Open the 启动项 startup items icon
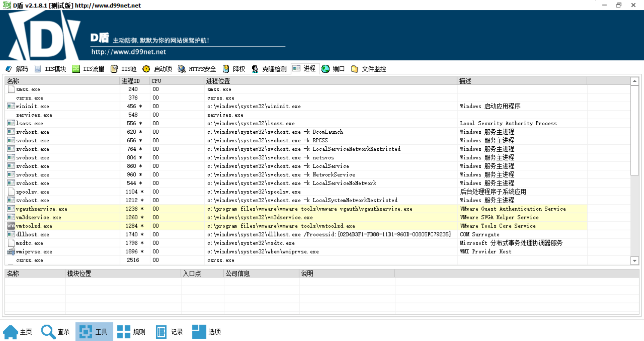This screenshot has height=341, width=644. [x=146, y=69]
